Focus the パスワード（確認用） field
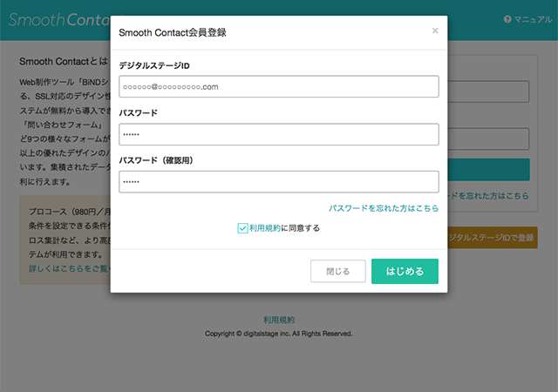558x392 pixels. point(279,182)
